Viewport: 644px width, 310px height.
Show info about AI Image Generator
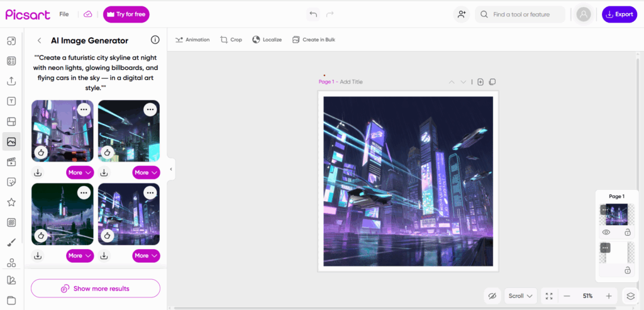(155, 40)
